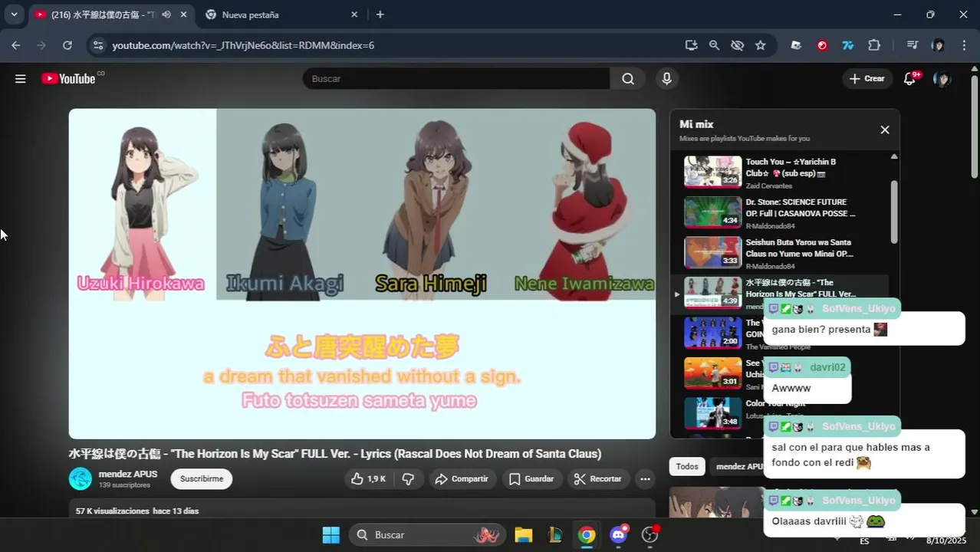Click the playlist panel scrollbar
Image resolution: width=980 pixels, height=552 pixels.
[893, 211]
